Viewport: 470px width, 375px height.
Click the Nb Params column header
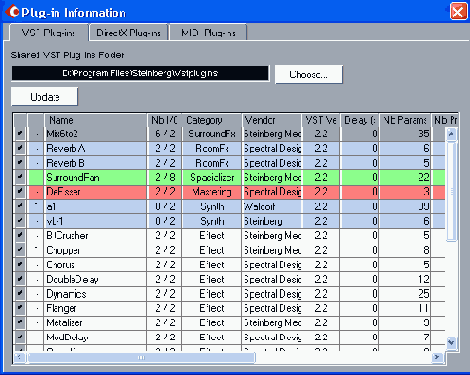405,120
